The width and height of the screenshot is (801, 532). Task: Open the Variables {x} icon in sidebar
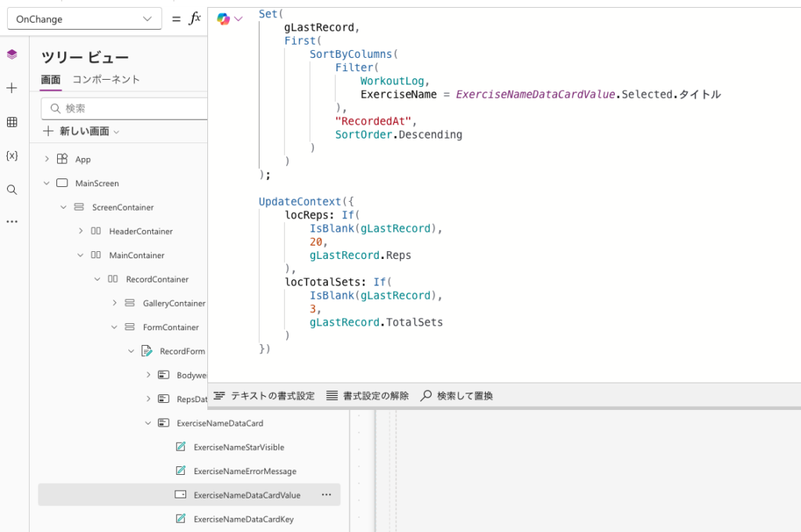(12, 156)
